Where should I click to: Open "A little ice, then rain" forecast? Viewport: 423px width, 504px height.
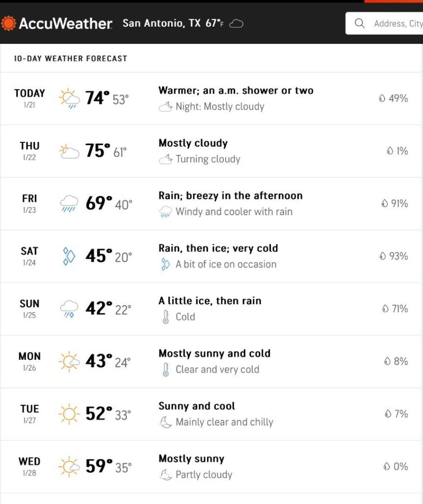[210, 301]
